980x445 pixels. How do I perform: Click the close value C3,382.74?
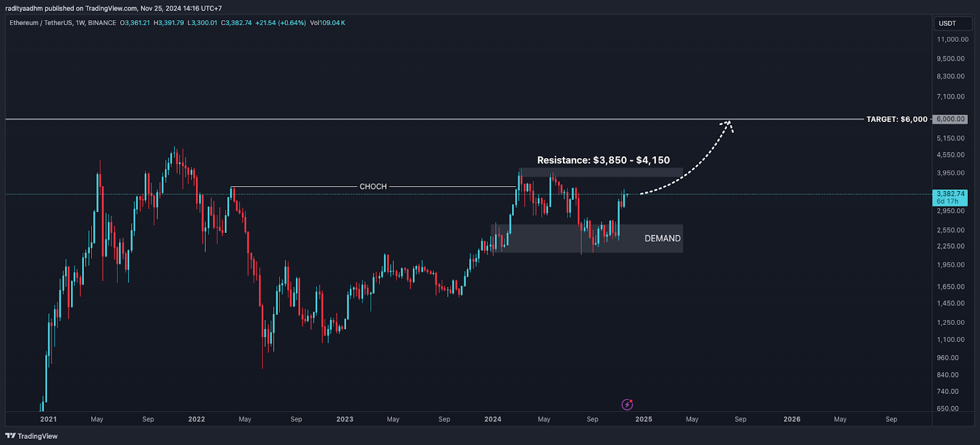tap(236, 23)
